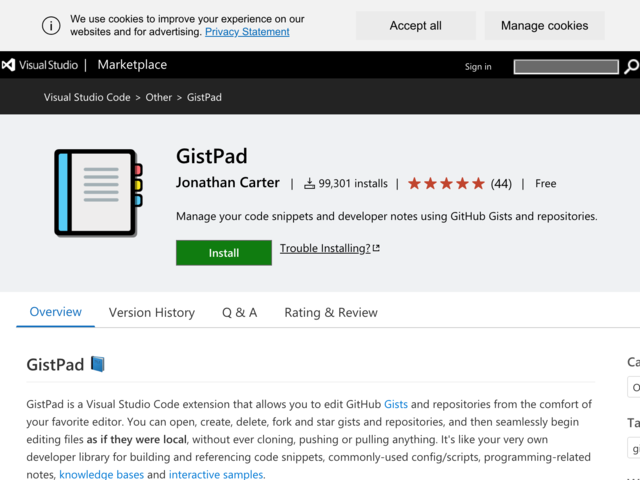Open Manage cookies options

pyautogui.click(x=544, y=26)
